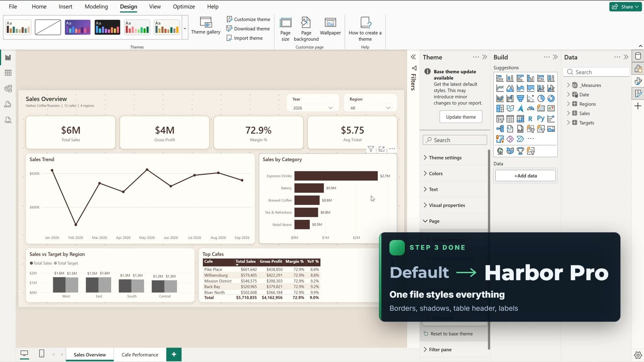Screen dimensions: 644x362
Task: Open the TMDL view
Action: (8, 120)
